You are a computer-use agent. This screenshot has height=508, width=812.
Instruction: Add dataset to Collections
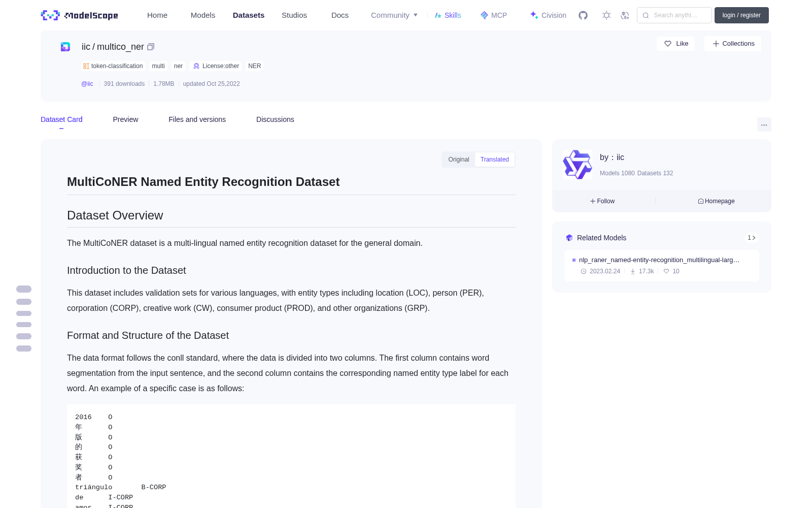(x=733, y=44)
